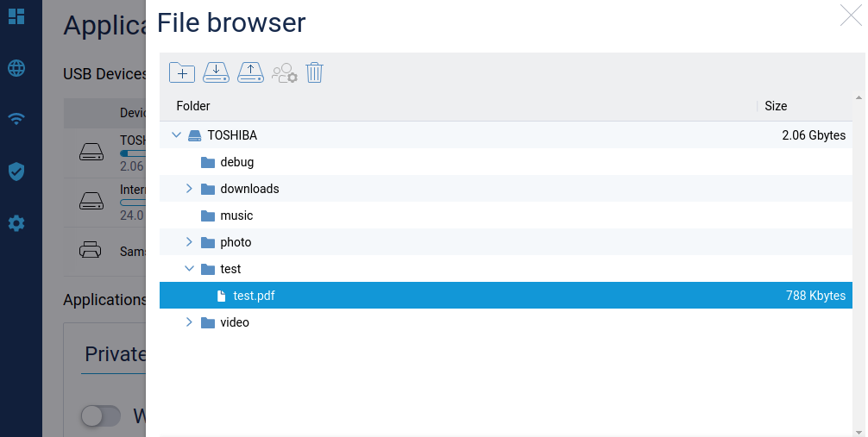The image size is (868, 437).
Task: Collapse the TOSHIBA drive tree
Action: coord(177,135)
